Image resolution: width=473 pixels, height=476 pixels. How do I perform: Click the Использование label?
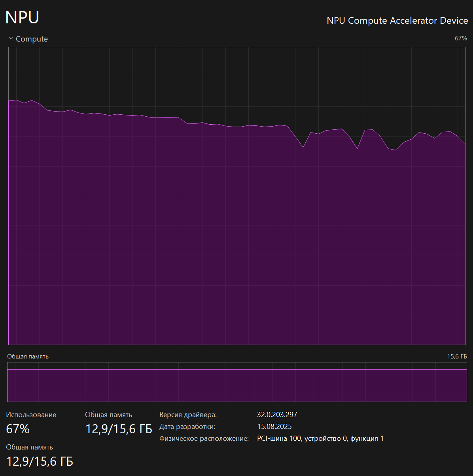pyautogui.click(x=31, y=415)
